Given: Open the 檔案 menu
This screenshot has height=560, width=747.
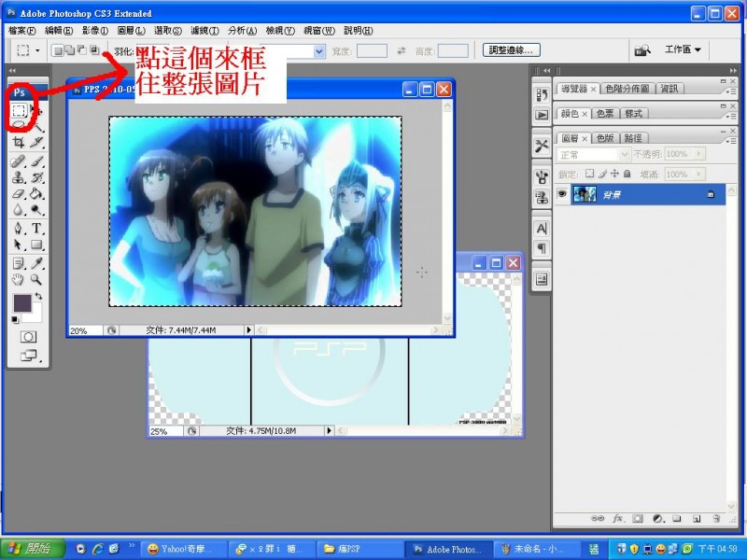Looking at the screenshot, I should 21,31.
